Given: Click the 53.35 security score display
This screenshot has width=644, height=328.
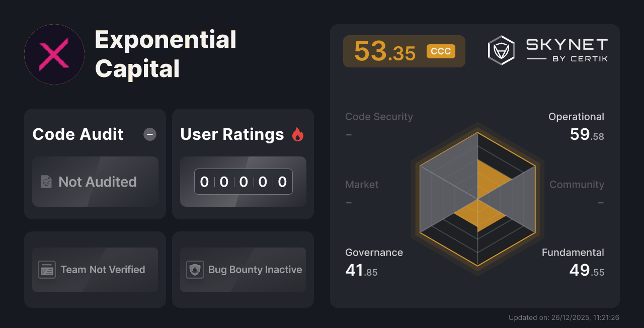Looking at the screenshot, I should [x=385, y=51].
